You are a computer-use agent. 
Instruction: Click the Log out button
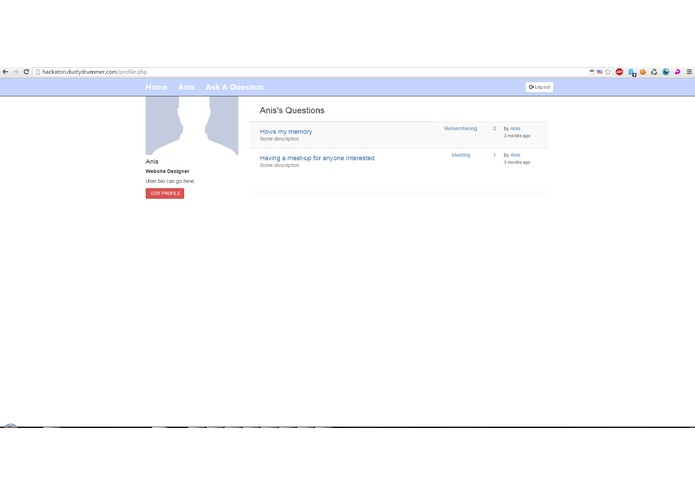(539, 87)
